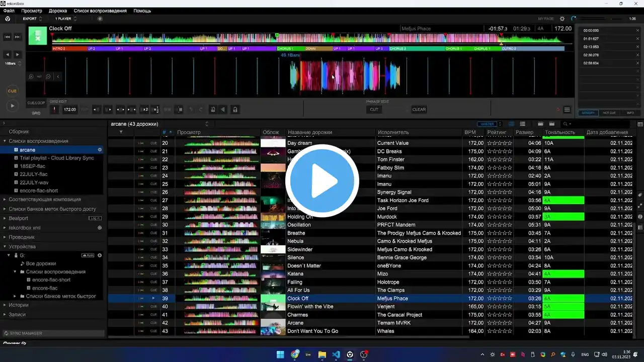
Task: Delete memory cue 00:00:000 with its X
Action: pyautogui.click(x=637, y=31)
